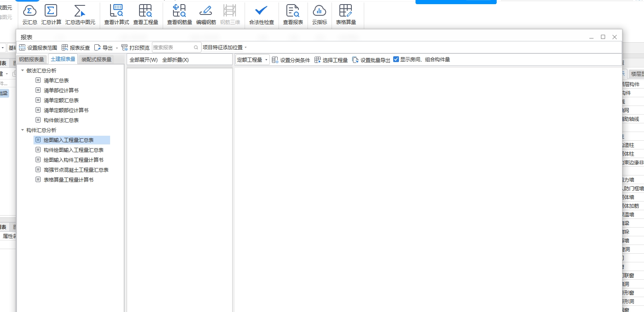Select 构件绘图输入工程量汇总表 report
The image size is (644, 312).
(x=74, y=150)
